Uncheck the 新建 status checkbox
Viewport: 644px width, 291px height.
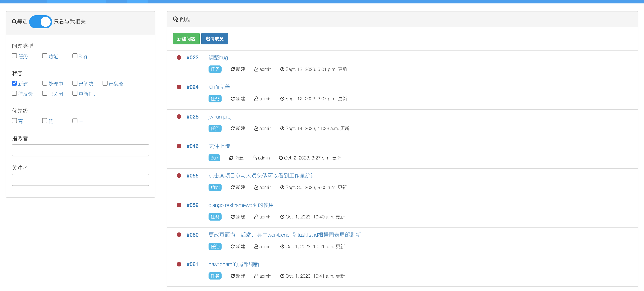(x=15, y=83)
